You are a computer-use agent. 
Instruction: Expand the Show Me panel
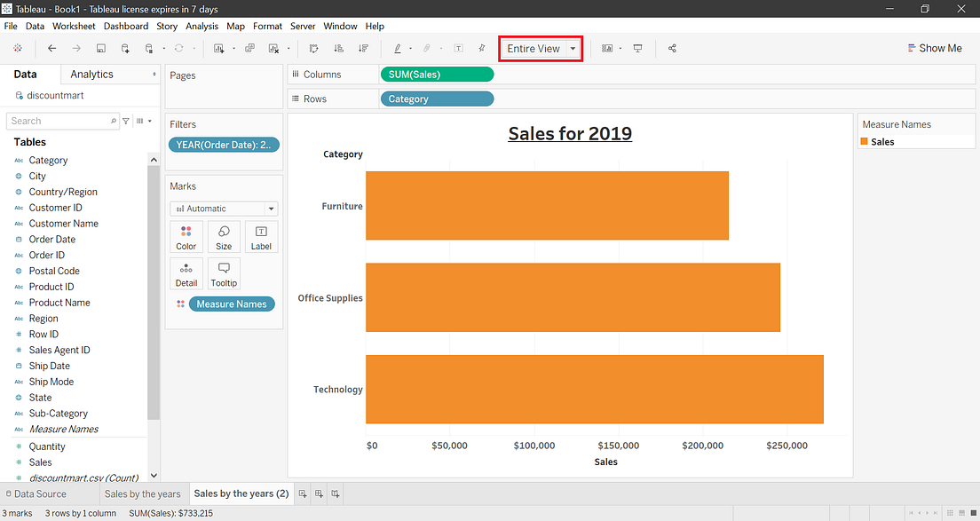click(x=935, y=47)
